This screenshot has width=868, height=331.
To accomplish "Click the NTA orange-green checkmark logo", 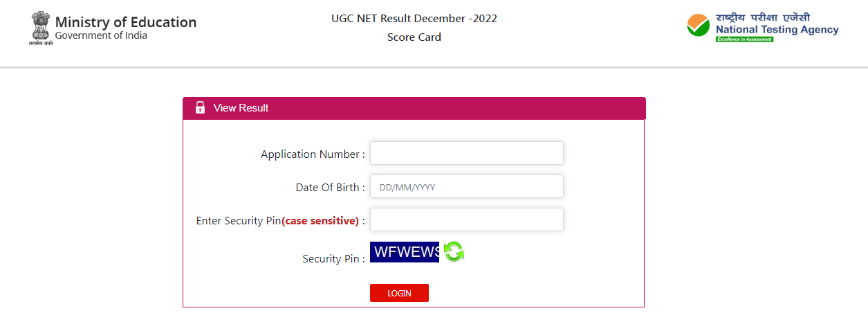I will [x=699, y=26].
